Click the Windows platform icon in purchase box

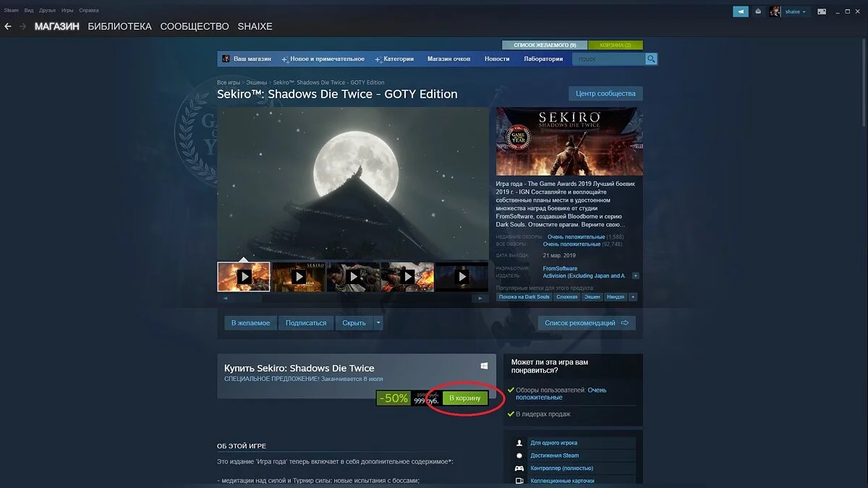pyautogui.click(x=484, y=367)
